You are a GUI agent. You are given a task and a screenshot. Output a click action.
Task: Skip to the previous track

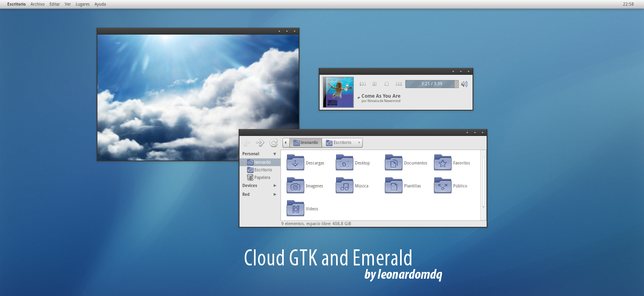363,84
